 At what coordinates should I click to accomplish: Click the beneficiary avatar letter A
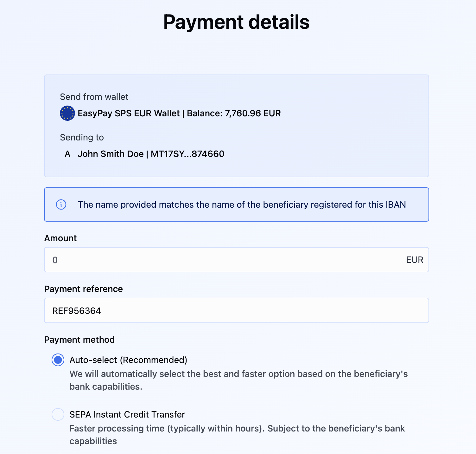[67, 154]
